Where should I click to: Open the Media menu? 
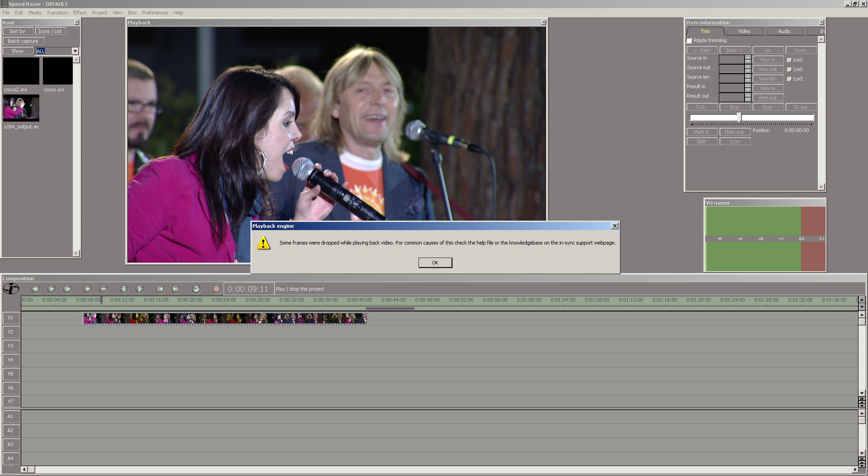pyautogui.click(x=35, y=13)
